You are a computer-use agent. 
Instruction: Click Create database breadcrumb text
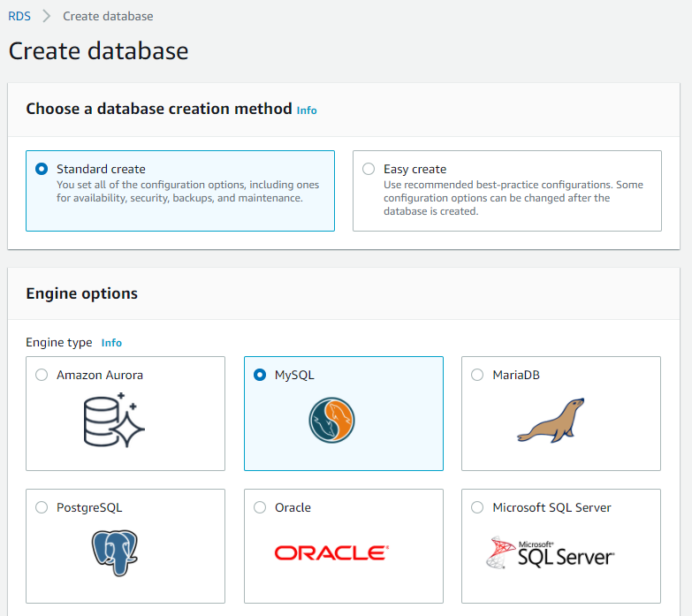(x=108, y=16)
